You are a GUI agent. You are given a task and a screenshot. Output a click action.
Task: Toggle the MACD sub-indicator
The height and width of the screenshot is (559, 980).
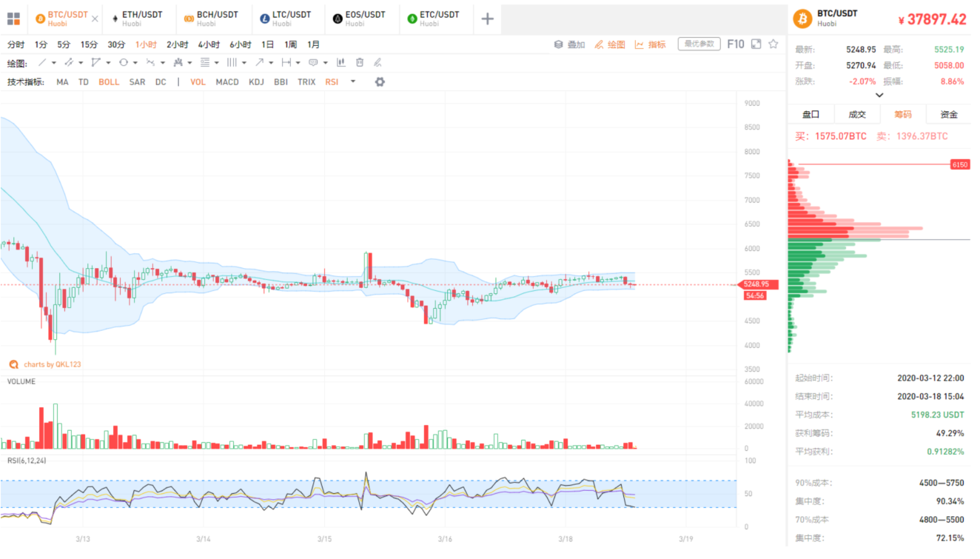coord(227,82)
